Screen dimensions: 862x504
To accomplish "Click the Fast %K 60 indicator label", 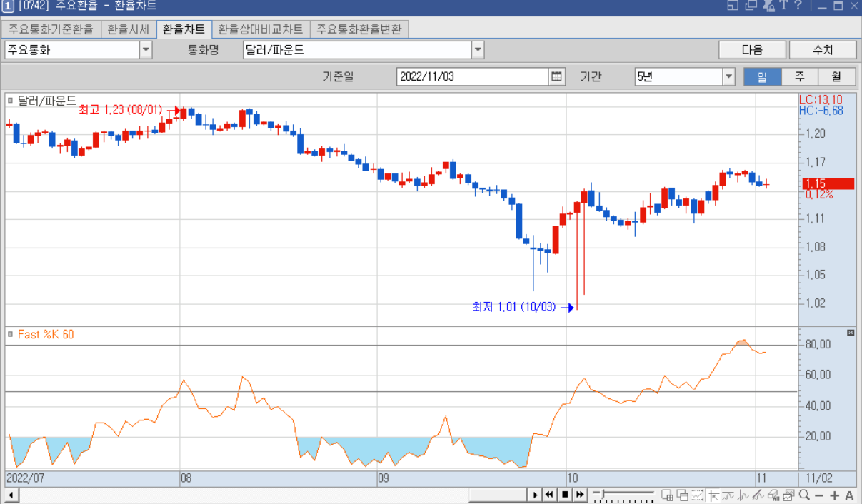I will pyautogui.click(x=46, y=334).
